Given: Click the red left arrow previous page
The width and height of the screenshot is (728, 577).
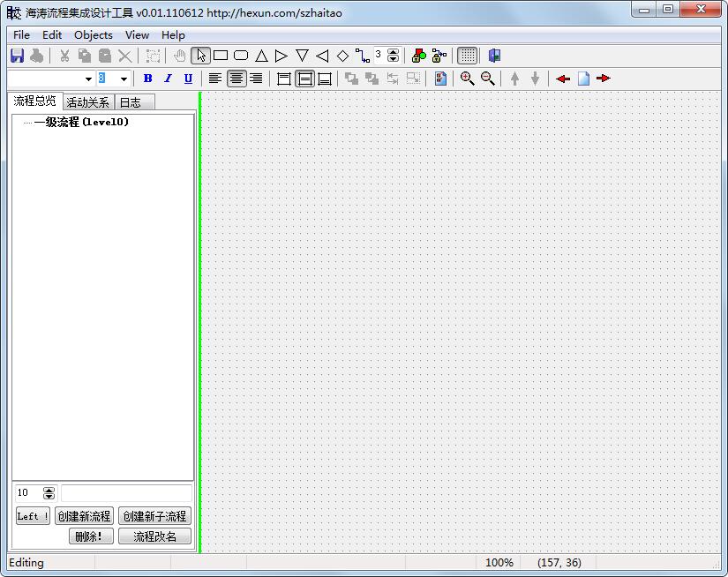Looking at the screenshot, I should [563, 79].
